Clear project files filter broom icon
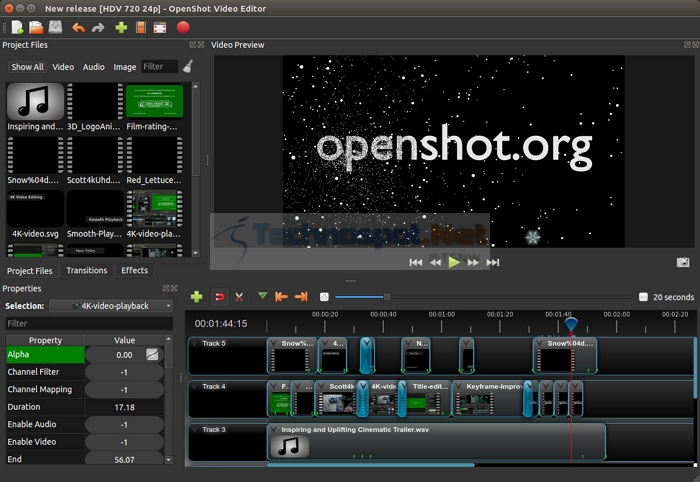 (188, 66)
